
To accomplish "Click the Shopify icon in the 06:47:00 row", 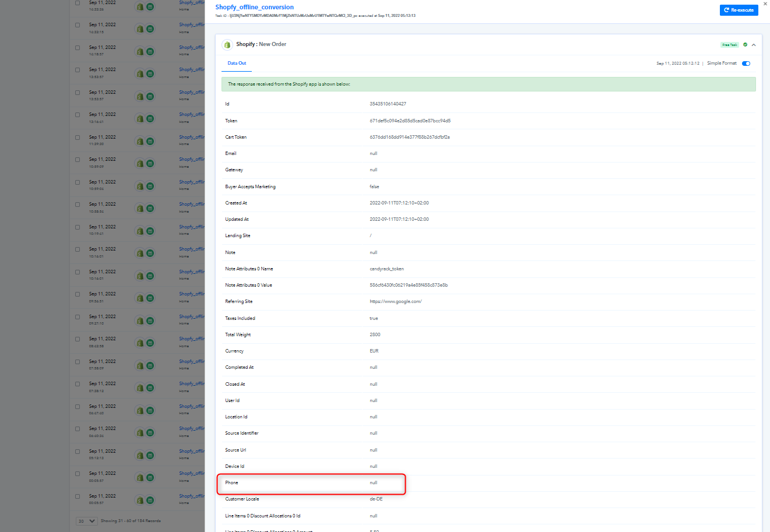I will coord(140,411).
